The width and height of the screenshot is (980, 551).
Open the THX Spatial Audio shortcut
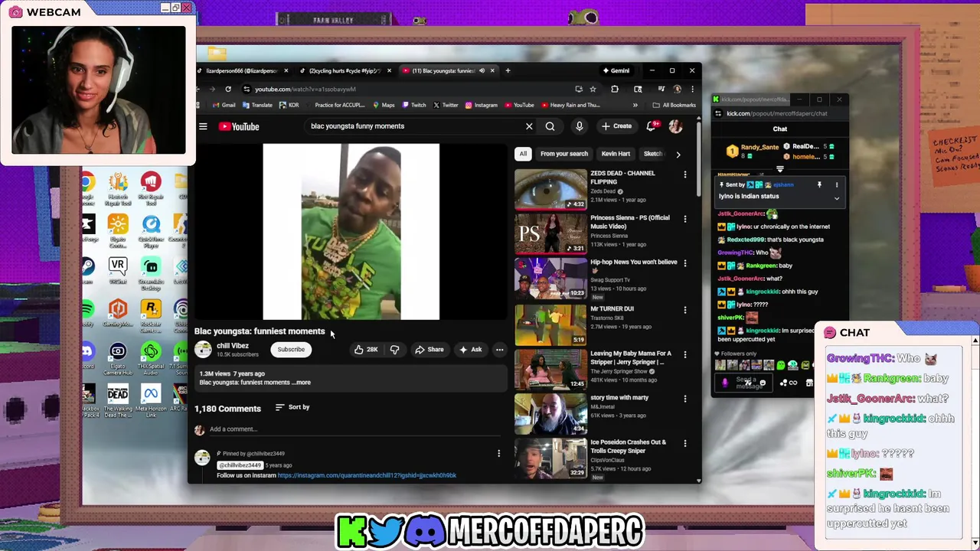tap(151, 357)
